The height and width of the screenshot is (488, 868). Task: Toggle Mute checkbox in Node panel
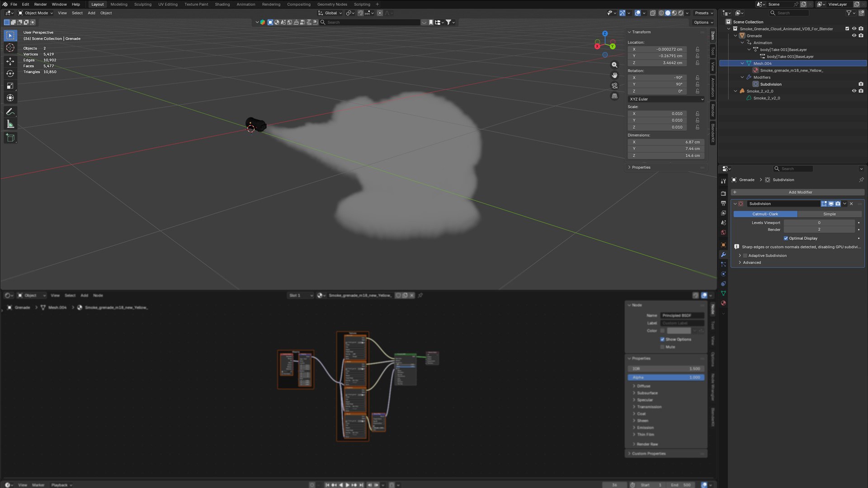[x=662, y=347]
